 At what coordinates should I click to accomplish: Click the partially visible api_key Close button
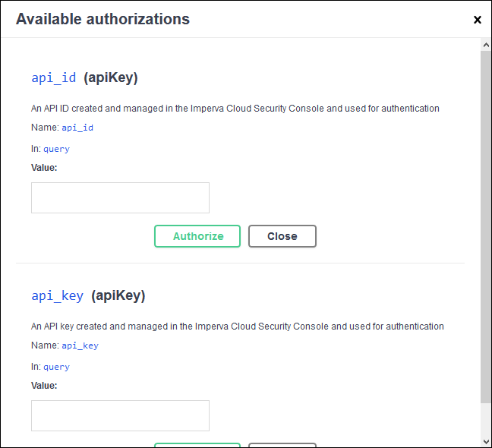(x=282, y=445)
